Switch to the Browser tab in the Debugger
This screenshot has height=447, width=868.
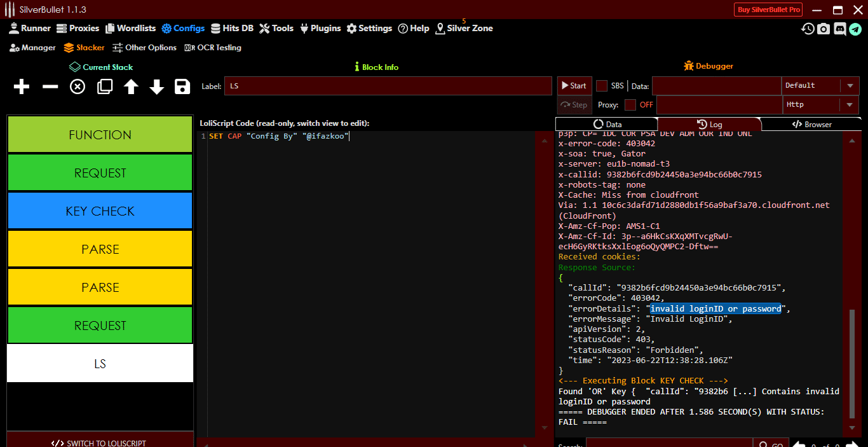[x=811, y=124]
